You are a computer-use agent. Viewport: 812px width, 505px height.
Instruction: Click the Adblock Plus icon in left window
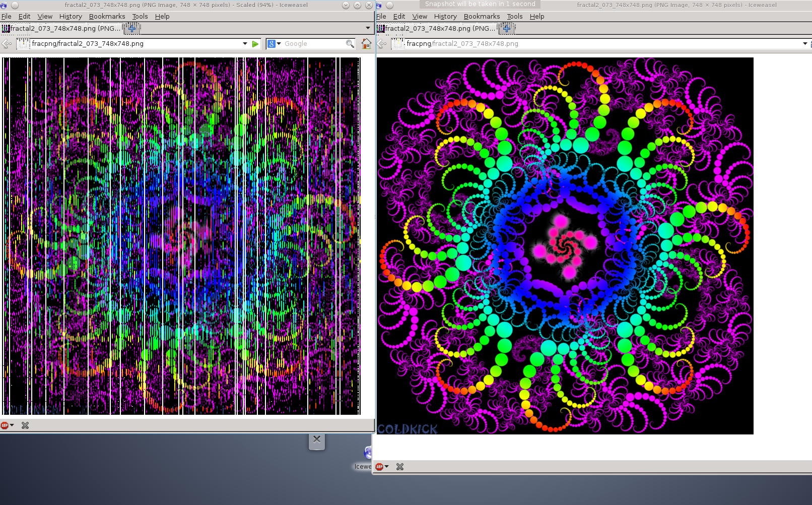point(5,425)
